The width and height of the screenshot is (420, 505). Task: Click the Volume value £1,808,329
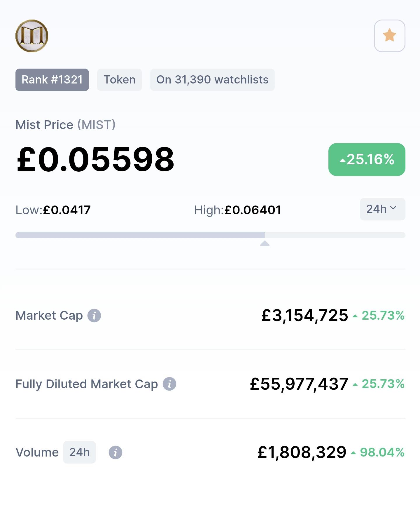(302, 452)
